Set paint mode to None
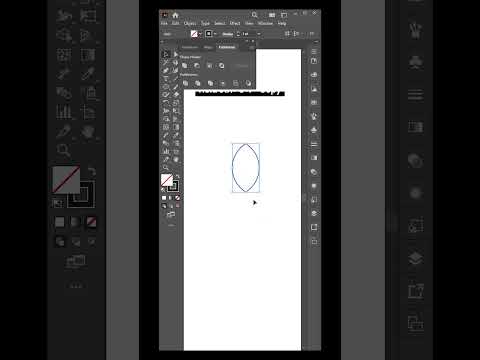This screenshot has height=360, width=480. coord(178,198)
